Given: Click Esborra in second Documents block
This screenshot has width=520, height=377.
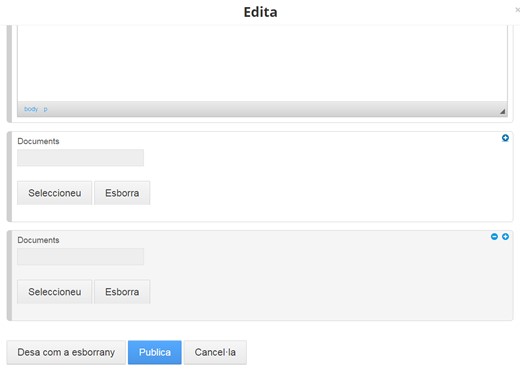Looking at the screenshot, I should 122,292.
